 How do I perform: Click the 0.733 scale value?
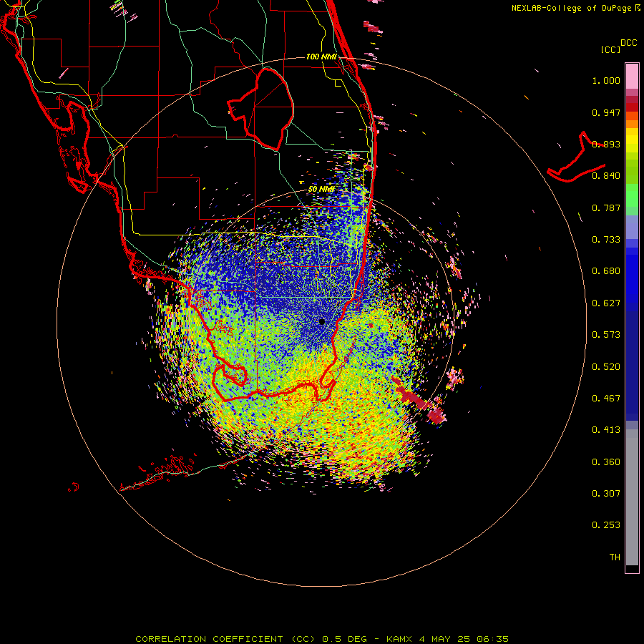[x=606, y=240]
